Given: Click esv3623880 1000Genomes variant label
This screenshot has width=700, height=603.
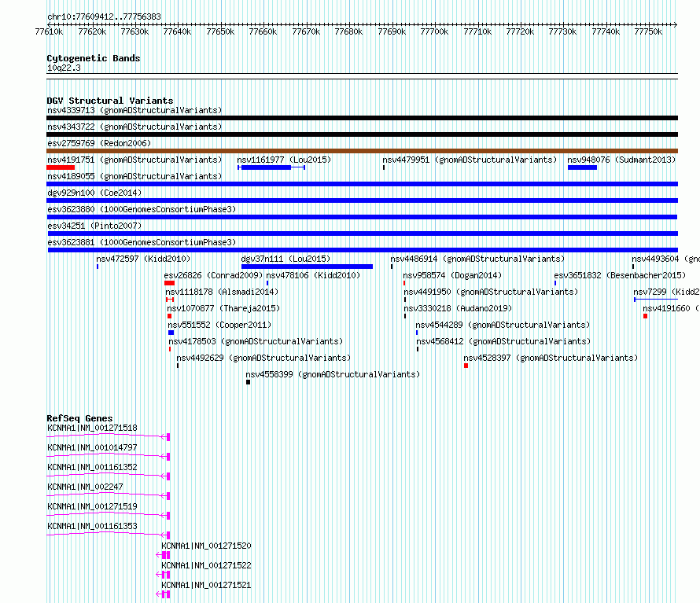Looking at the screenshot, I should point(142,209).
